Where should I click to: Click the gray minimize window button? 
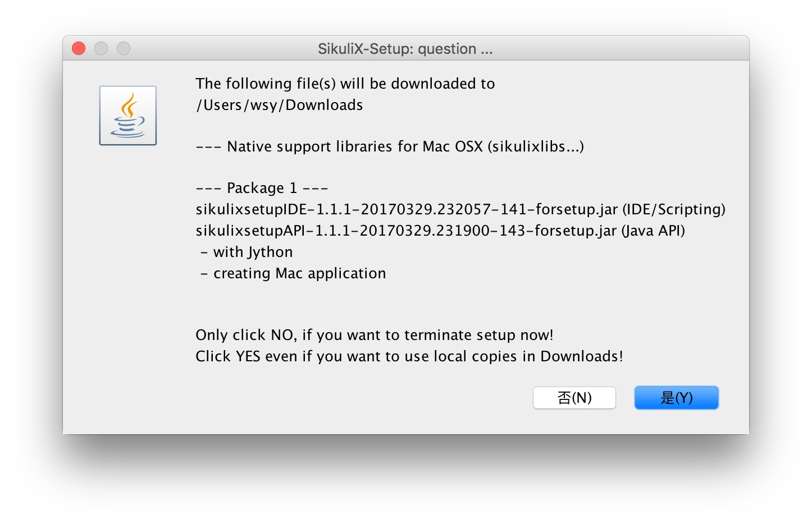coord(101,49)
